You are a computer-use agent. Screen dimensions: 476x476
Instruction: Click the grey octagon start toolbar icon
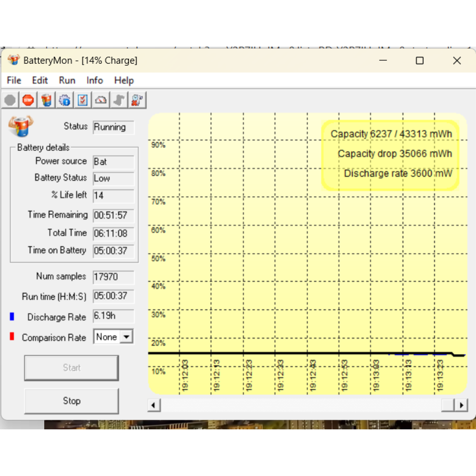(x=10, y=100)
